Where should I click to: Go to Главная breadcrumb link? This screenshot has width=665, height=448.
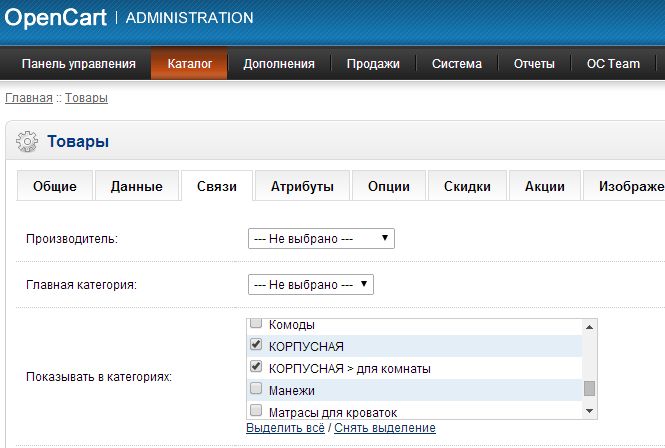29,98
